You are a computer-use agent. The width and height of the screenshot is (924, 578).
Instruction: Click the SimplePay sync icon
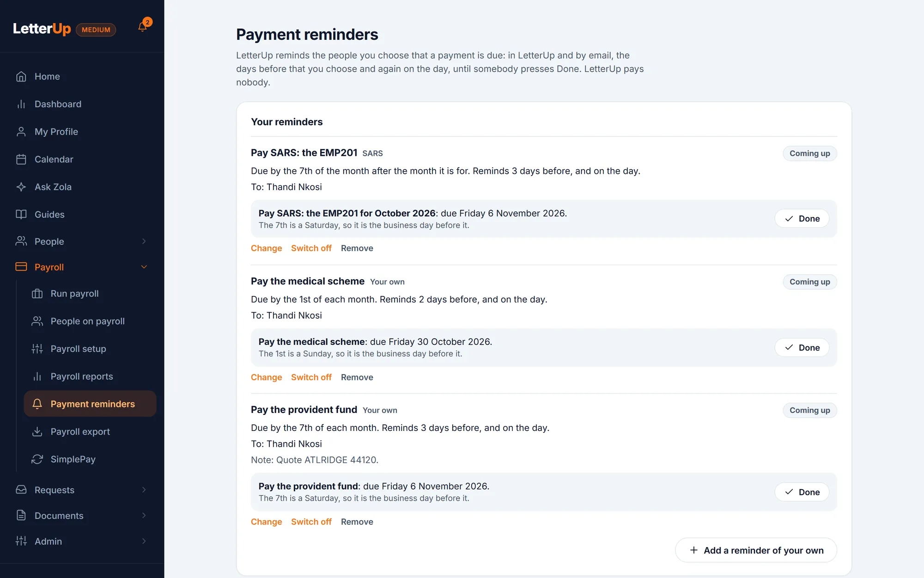coord(37,459)
